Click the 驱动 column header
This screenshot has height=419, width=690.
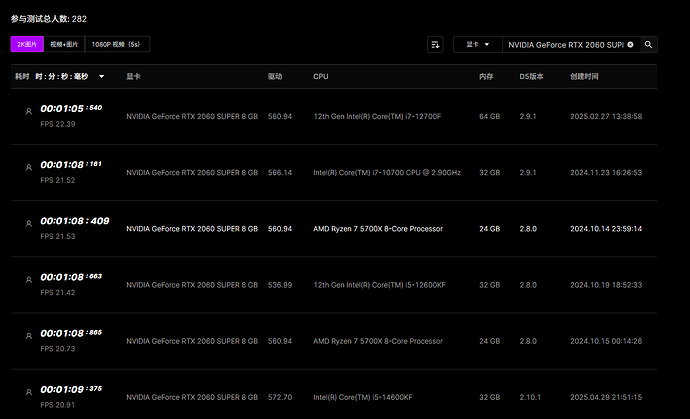point(275,77)
